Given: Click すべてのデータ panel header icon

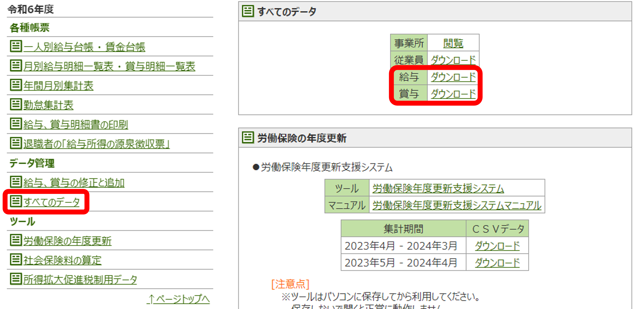Looking at the screenshot, I should (248, 11).
